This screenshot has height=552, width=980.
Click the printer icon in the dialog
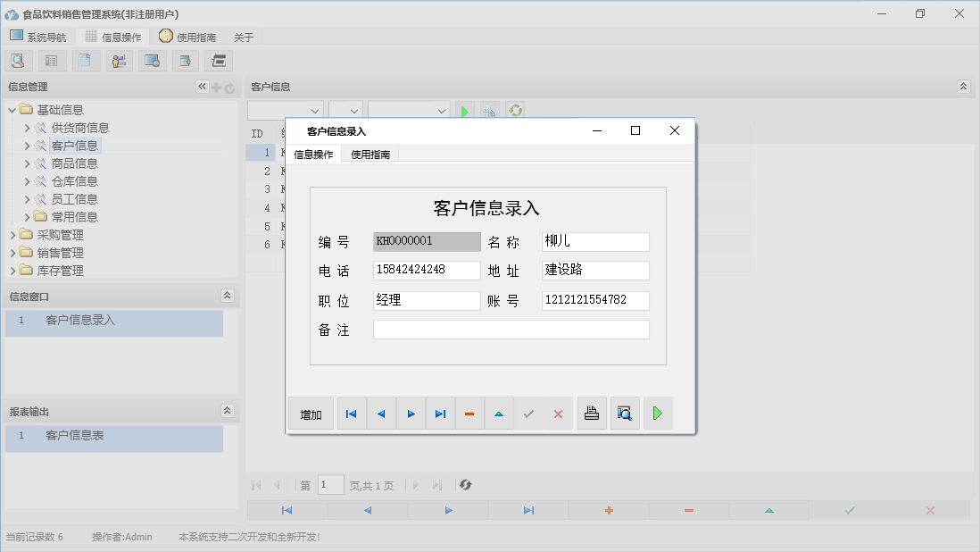point(591,413)
